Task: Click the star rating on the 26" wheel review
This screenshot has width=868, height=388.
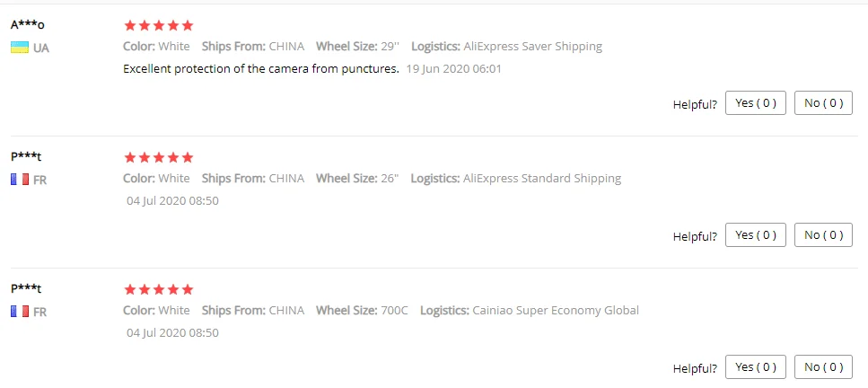Action: coord(158,158)
